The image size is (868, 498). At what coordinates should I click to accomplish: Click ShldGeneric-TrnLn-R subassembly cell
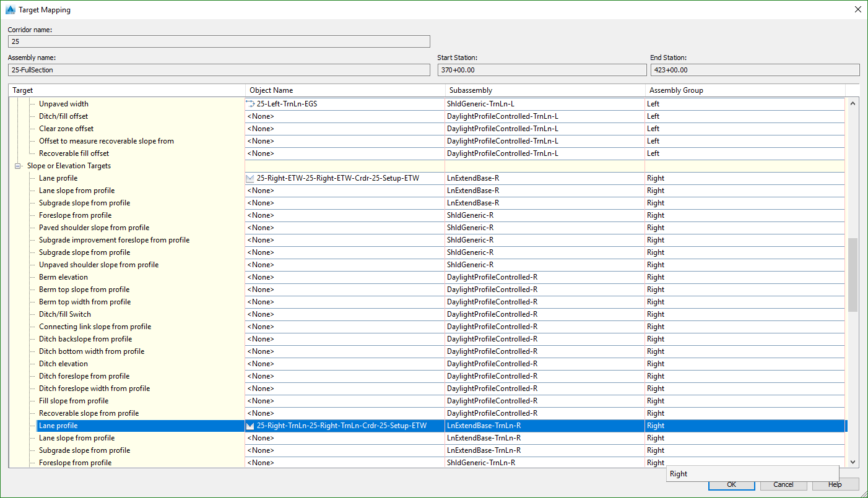[545, 463]
